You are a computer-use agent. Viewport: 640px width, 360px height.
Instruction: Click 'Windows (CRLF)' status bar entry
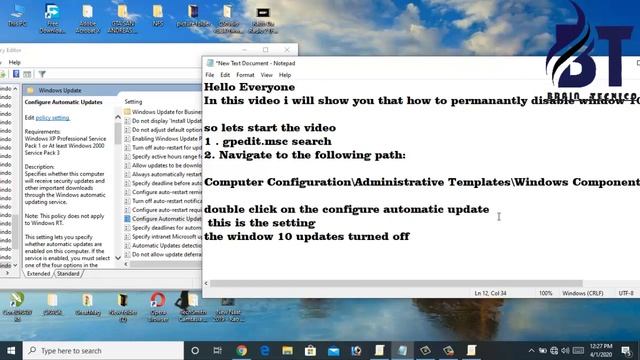(582, 293)
